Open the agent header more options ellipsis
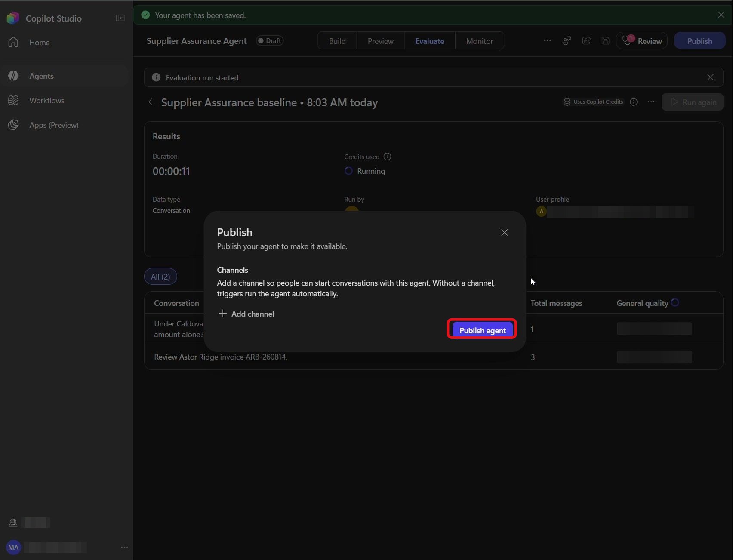Screen dimensions: 733x560 click(x=547, y=41)
